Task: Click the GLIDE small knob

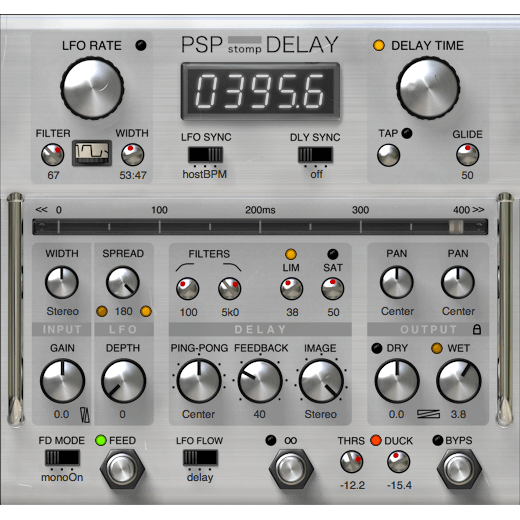Action: (x=467, y=155)
